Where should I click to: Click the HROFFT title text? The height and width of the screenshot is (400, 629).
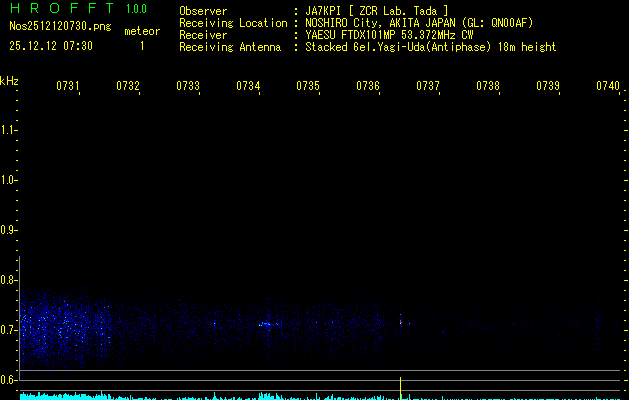point(59,9)
